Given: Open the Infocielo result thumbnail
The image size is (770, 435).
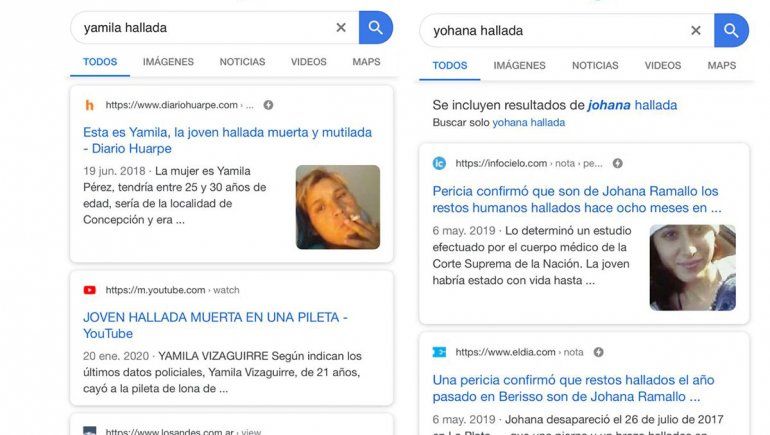Looking at the screenshot, I should [x=692, y=268].
